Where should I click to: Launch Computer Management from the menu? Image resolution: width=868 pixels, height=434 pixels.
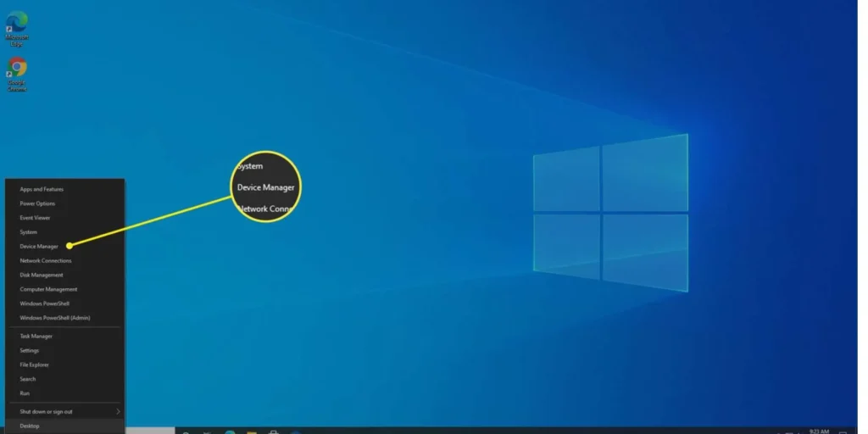(x=64, y=290)
